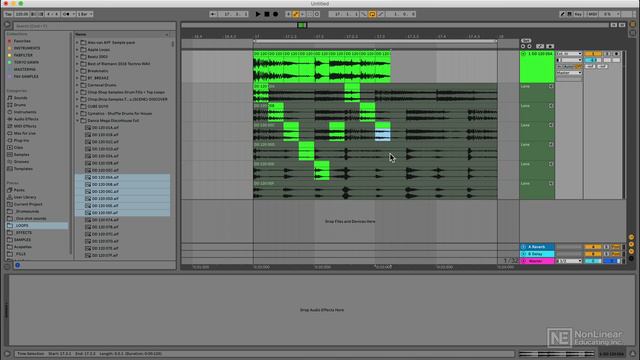Open Packs in Places
The height and width of the screenshot is (360, 640).
pos(19,190)
